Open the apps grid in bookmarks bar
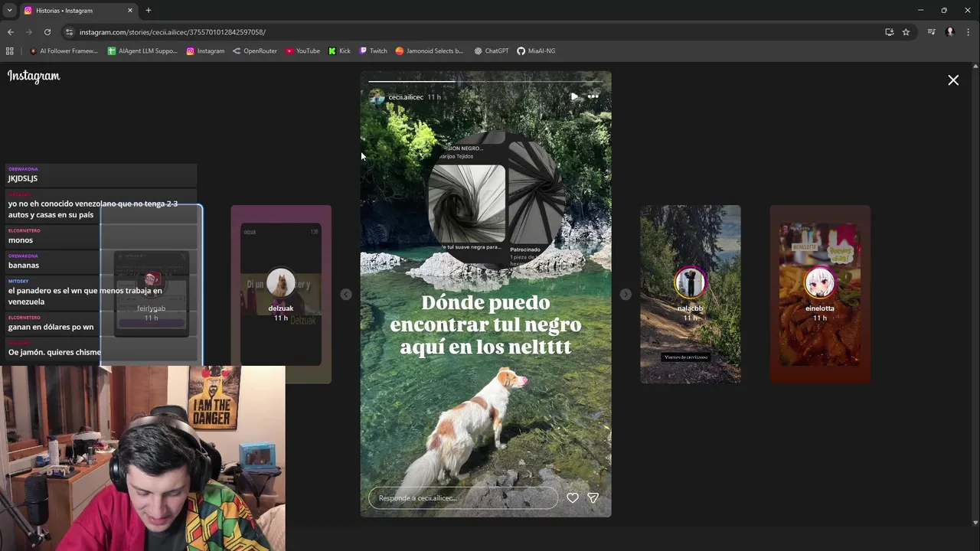The width and height of the screenshot is (980, 551). point(10,51)
